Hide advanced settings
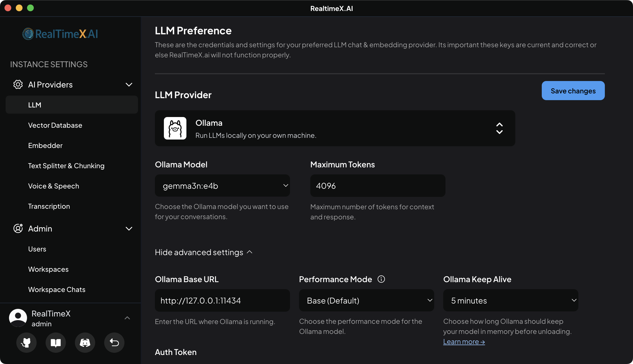 pyautogui.click(x=203, y=252)
